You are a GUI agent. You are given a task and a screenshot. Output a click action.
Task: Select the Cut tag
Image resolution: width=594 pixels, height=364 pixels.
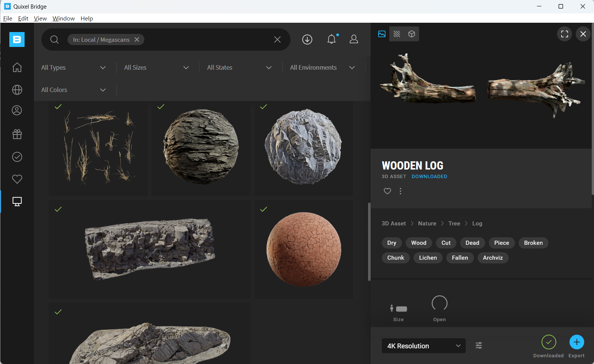pos(446,243)
